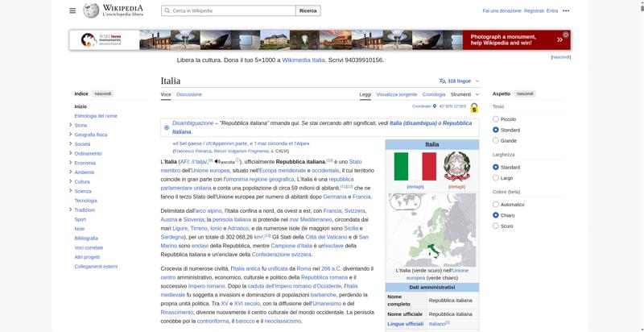
Task: Play the 'ascolta' audio speaker icon
Action: click(217, 161)
